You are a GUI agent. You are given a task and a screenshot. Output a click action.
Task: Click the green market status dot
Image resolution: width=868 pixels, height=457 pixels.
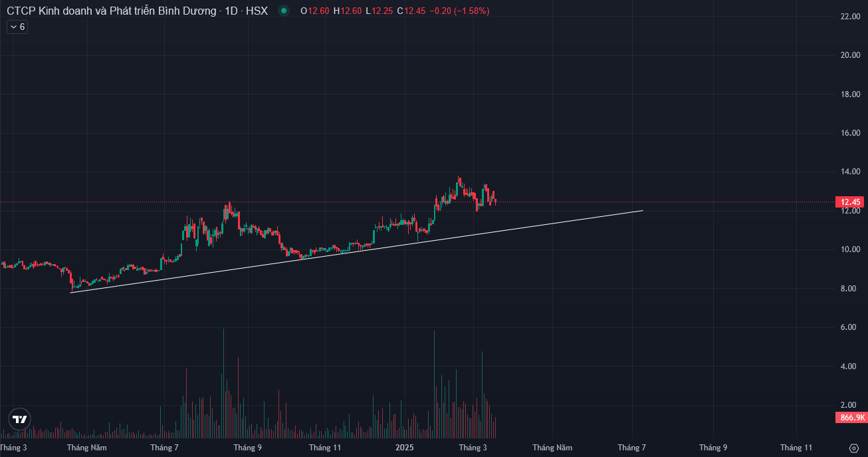(x=284, y=11)
